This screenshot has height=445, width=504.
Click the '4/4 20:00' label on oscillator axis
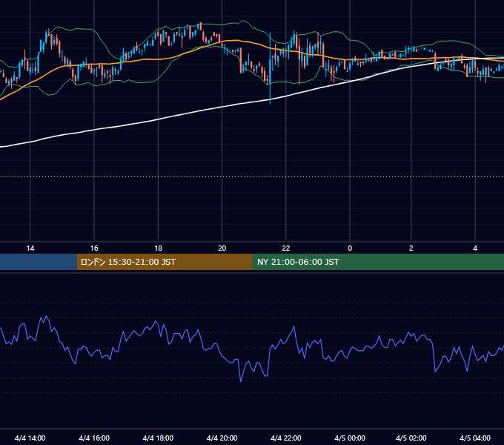coord(222,438)
